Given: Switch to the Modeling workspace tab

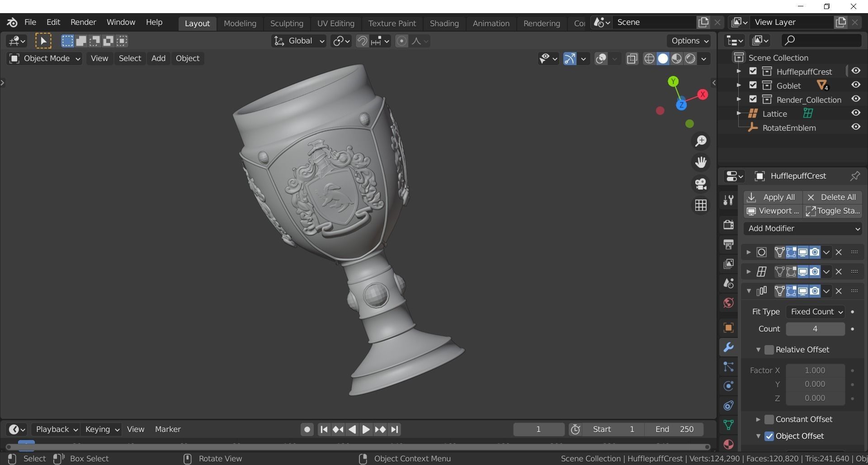Looking at the screenshot, I should (240, 23).
